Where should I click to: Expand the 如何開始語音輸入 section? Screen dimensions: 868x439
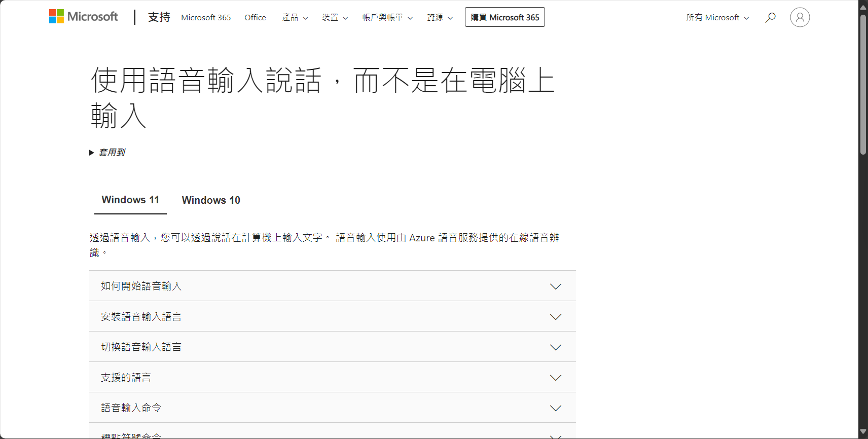point(333,286)
